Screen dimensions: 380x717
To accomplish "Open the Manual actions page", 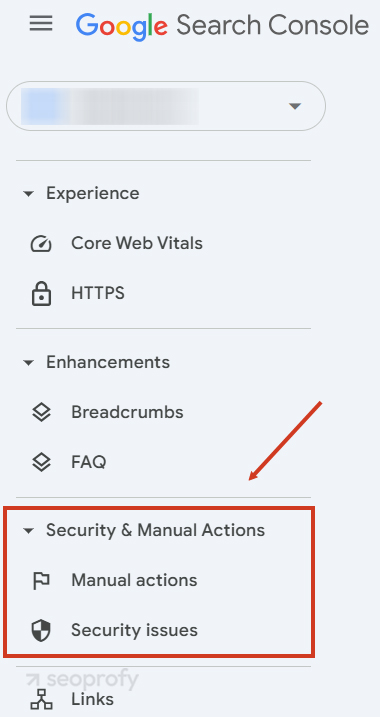I will [x=134, y=580].
